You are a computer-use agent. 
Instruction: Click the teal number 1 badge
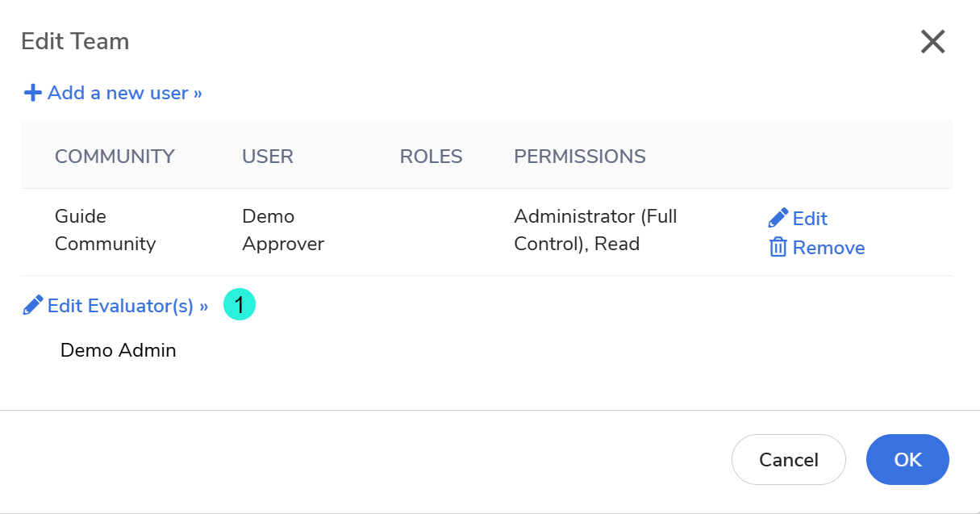click(240, 305)
